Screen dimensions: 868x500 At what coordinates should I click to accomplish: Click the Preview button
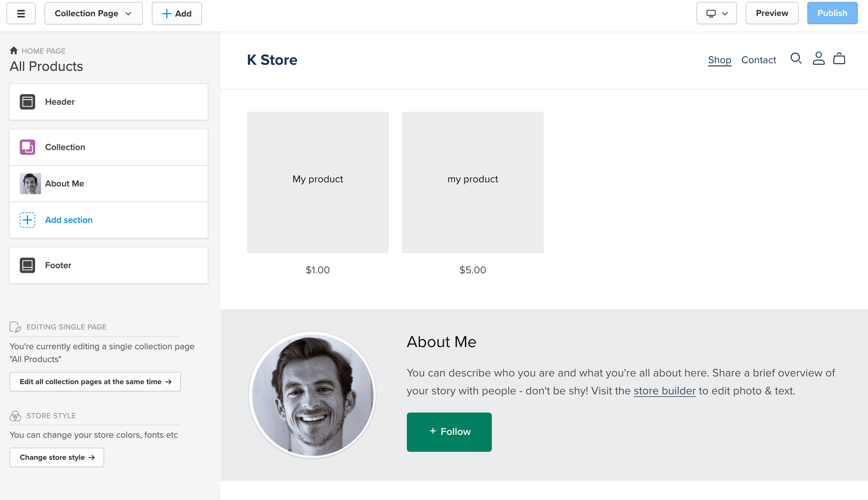pos(772,13)
